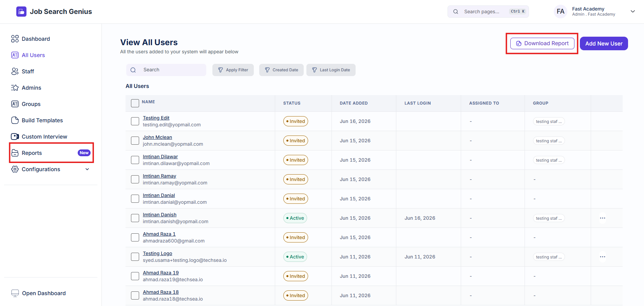Click into the users Search input field
The width and height of the screenshot is (644, 306).
(166, 70)
